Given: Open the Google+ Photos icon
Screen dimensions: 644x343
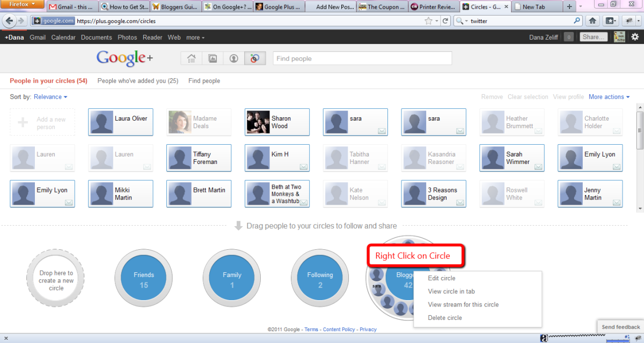Looking at the screenshot, I should pyautogui.click(x=213, y=58).
